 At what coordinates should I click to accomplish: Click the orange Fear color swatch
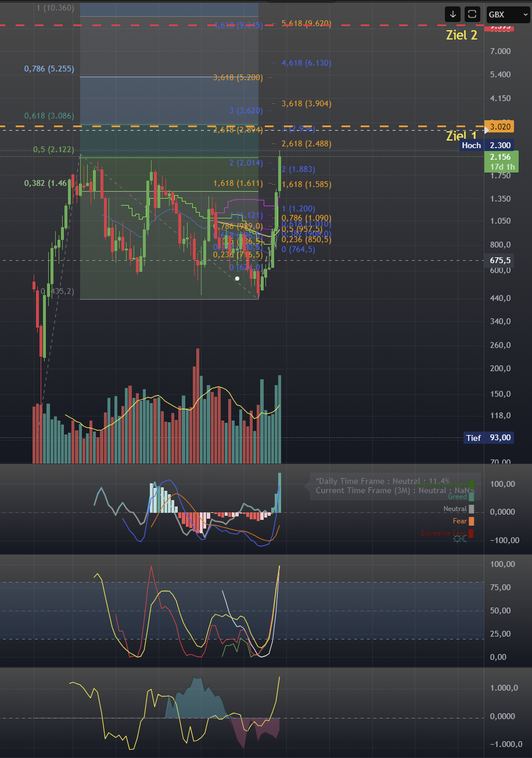click(471, 521)
